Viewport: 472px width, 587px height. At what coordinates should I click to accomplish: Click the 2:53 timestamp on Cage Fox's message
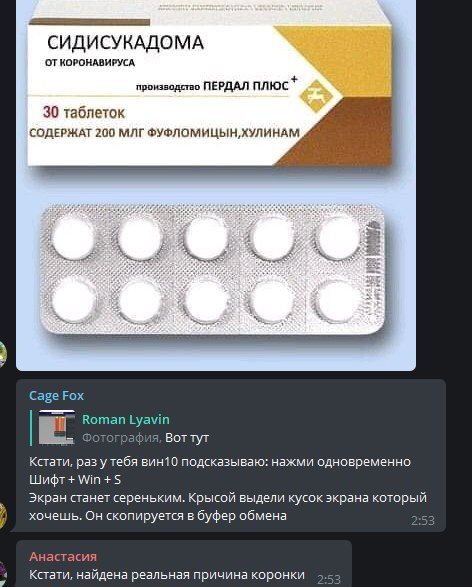[423, 520]
